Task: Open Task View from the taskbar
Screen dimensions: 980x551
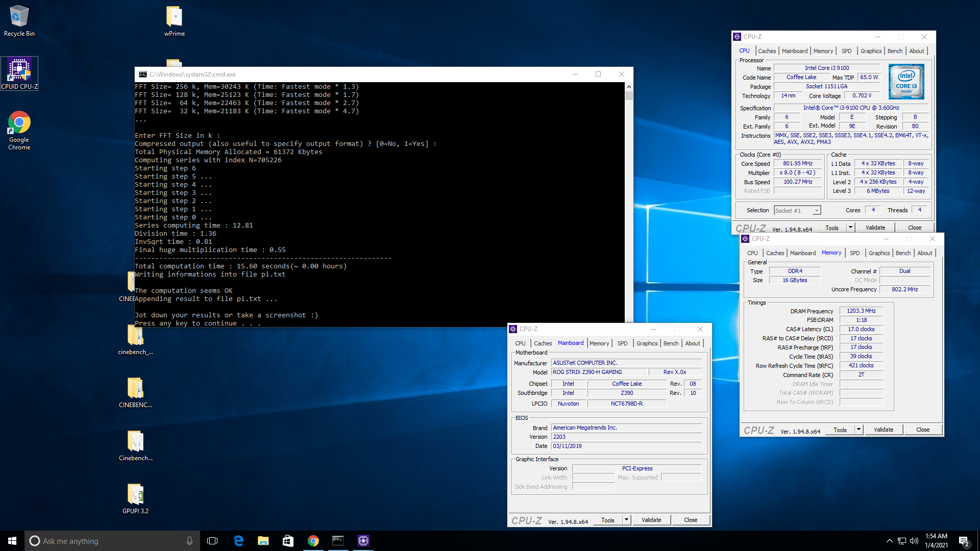Action: [x=212, y=541]
